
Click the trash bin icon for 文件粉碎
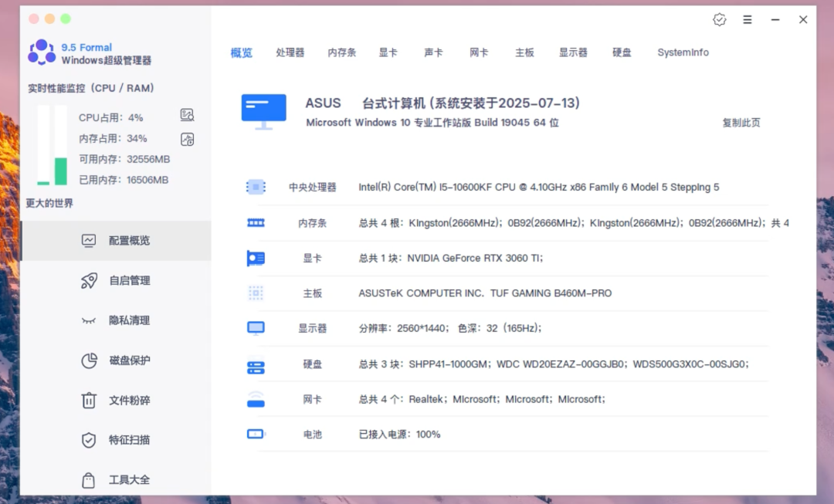point(89,400)
